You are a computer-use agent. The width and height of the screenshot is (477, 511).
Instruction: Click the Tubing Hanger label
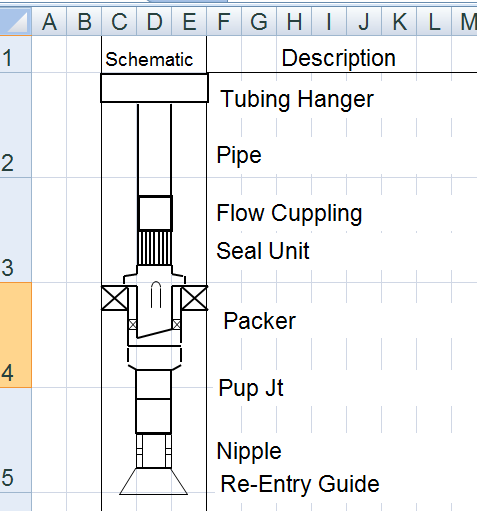(x=297, y=99)
